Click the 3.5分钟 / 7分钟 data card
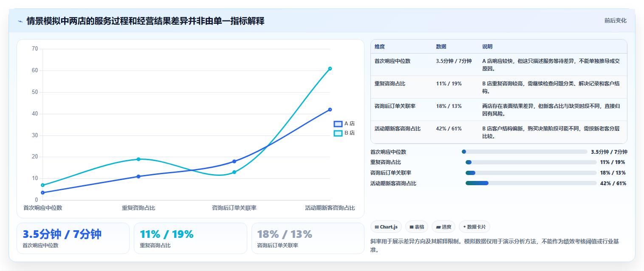This screenshot has height=271, width=644. [73, 238]
